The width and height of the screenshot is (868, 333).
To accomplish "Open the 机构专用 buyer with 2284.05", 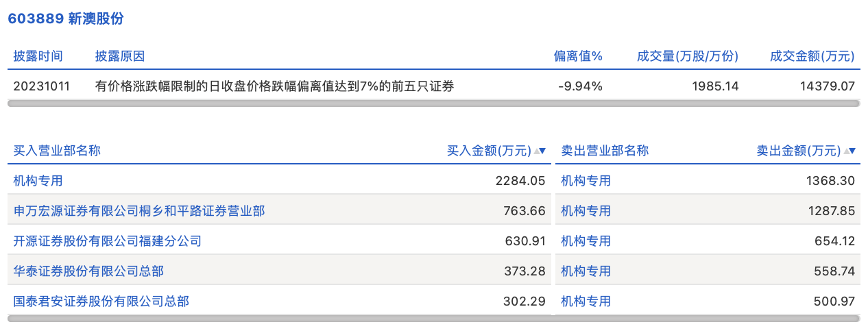I will pyautogui.click(x=38, y=181).
